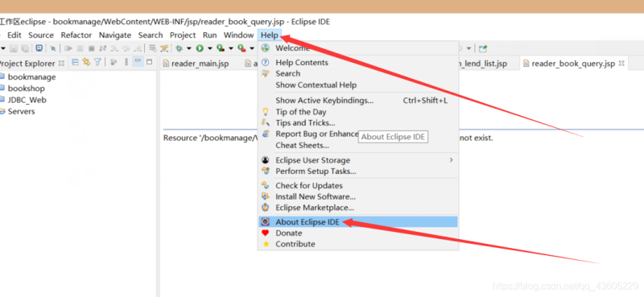This screenshot has width=644, height=297.
Task: Click the Step Into icon
Action: pyautogui.click(x=114, y=48)
